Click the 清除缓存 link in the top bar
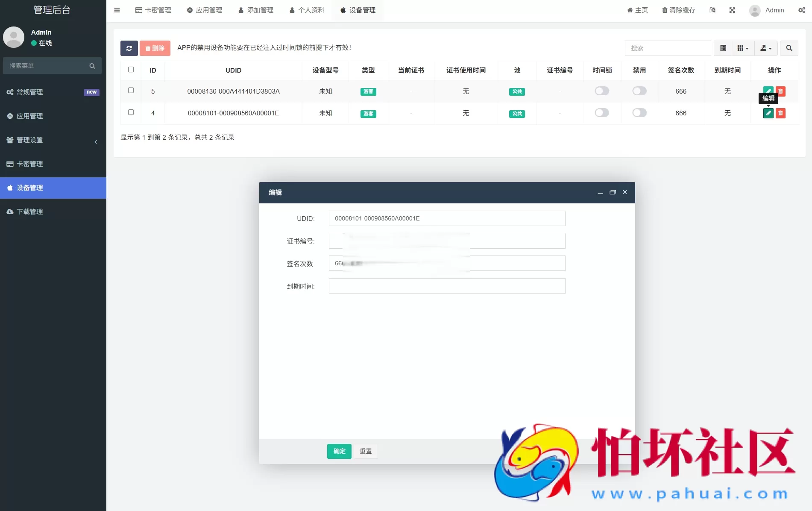 [678, 10]
